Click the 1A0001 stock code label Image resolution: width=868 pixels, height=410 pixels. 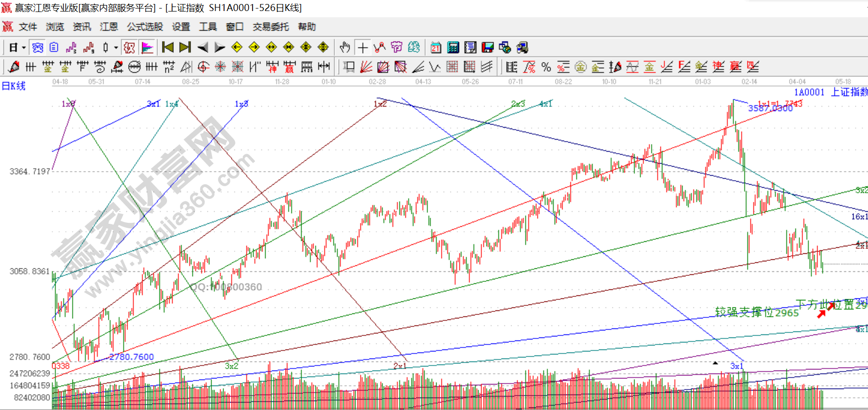pyautogui.click(x=808, y=92)
